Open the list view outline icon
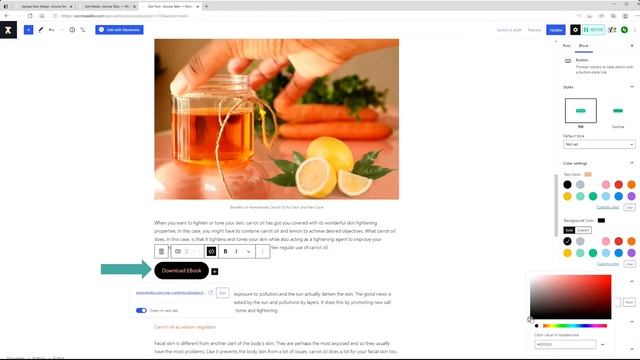640x360 pixels. (83, 30)
